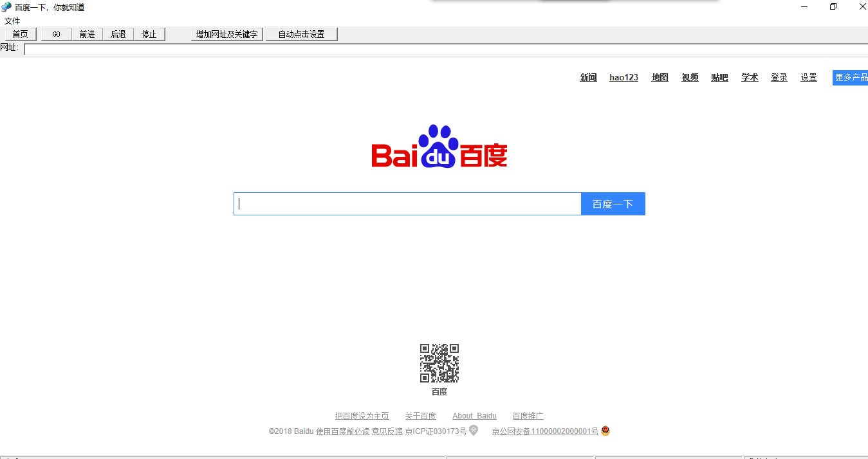Click the GO button
The image size is (868, 459).
coord(57,34)
